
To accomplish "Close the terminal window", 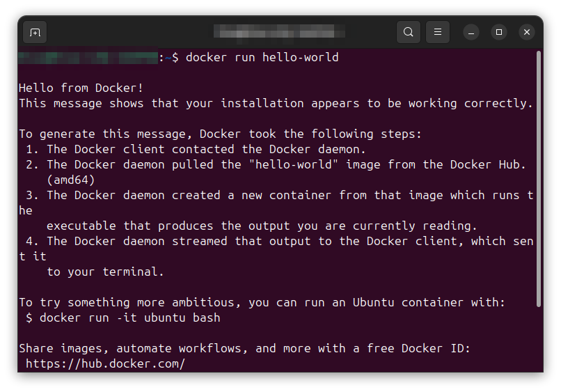I will [x=527, y=32].
